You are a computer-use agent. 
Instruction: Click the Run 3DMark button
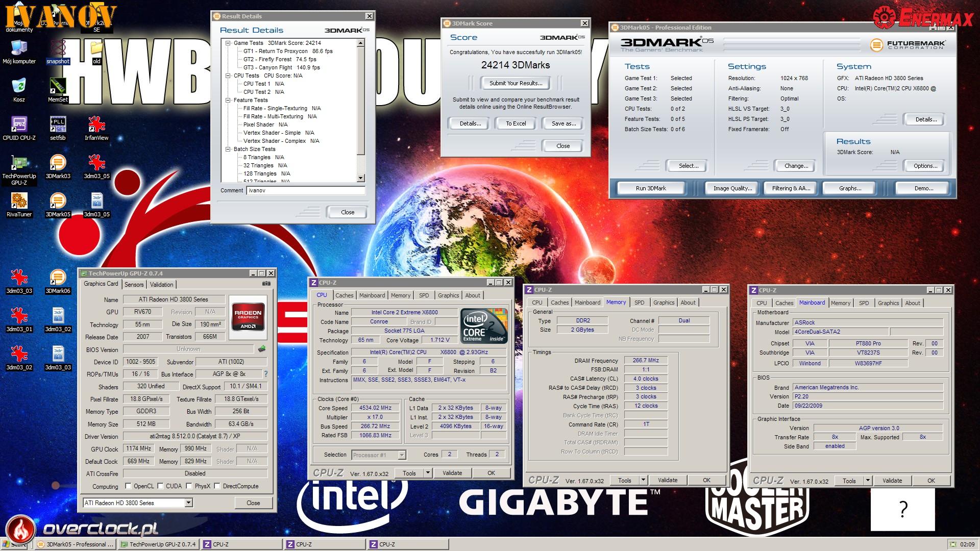pyautogui.click(x=651, y=188)
